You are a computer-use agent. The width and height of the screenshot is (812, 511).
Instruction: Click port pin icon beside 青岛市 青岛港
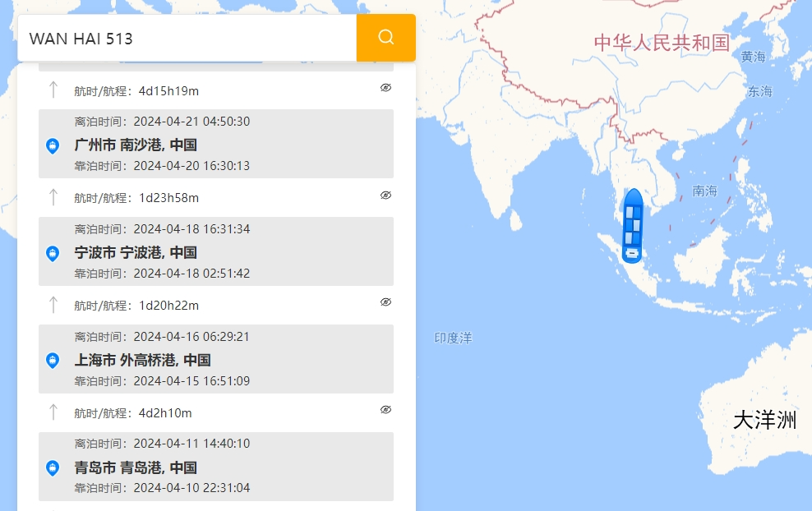[53, 468]
